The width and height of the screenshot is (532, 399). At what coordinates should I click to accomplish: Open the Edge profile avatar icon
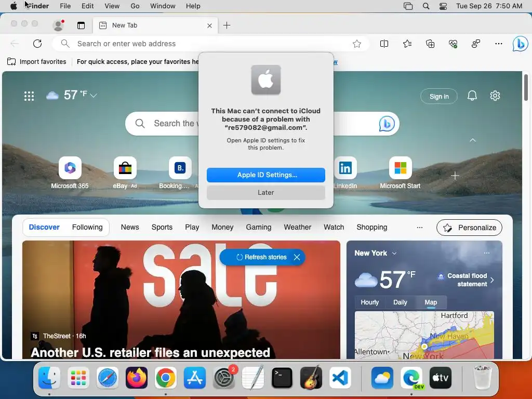click(x=58, y=25)
